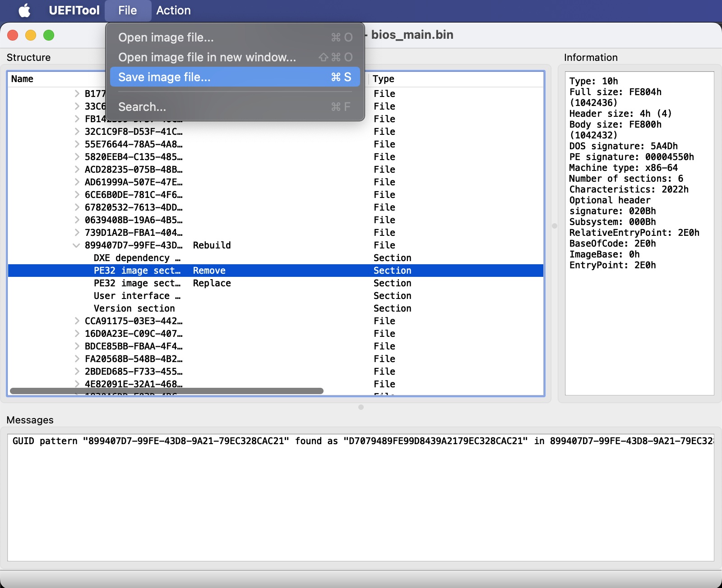
Task: Select the 32C1C9F8-D53F-41C… file row
Action: [275, 132]
